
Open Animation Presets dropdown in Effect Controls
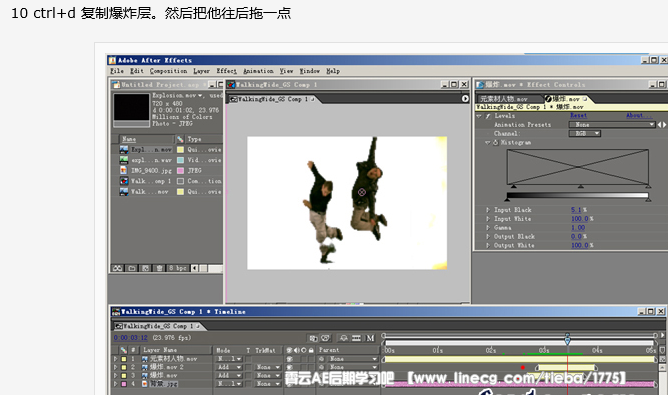tap(612, 124)
